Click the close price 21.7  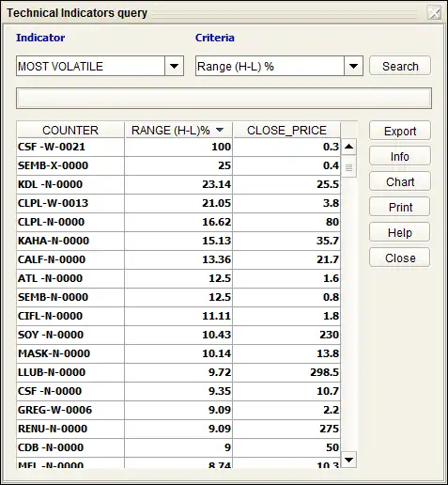[x=328, y=259]
